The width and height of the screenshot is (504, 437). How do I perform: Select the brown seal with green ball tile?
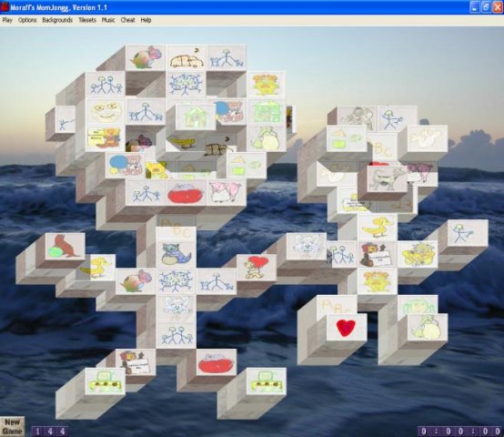pos(66,247)
